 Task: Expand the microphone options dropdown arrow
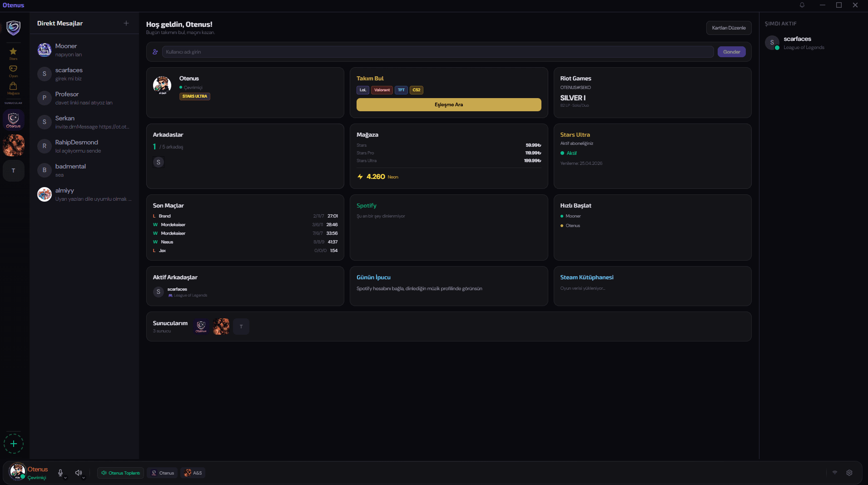click(65, 478)
